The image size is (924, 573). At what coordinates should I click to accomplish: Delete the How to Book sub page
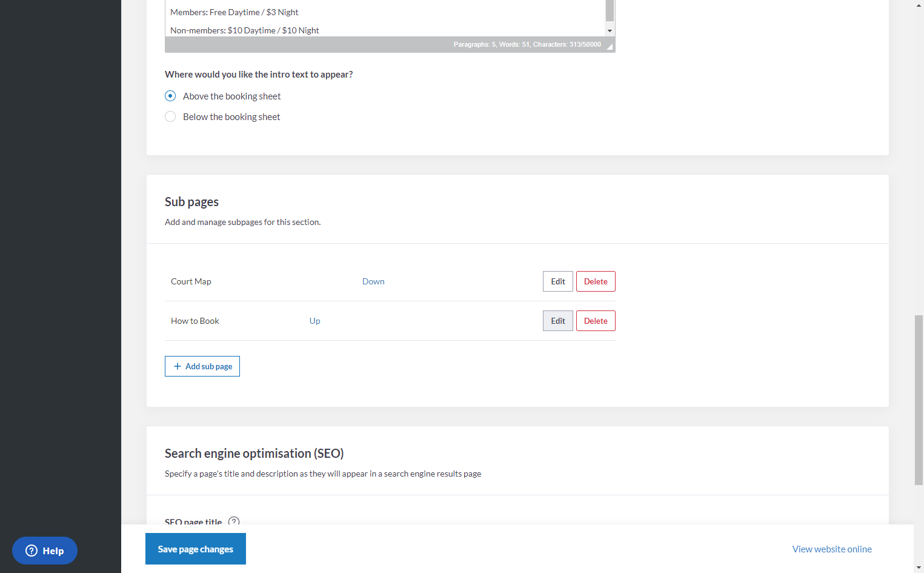click(x=596, y=321)
